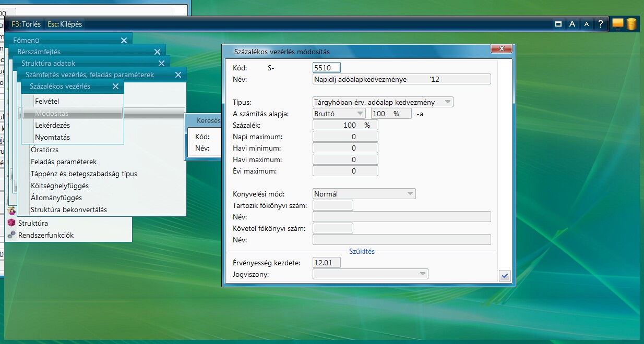This screenshot has height=344, width=644.
Task: Choose Lekérdezés menu entry
Action: (x=52, y=125)
